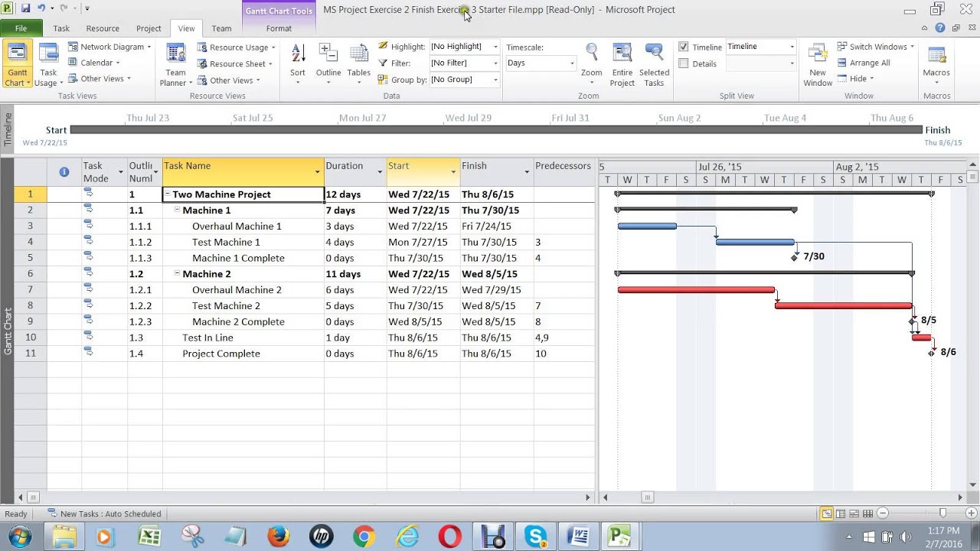Open Skype from the taskbar
The width and height of the screenshot is (980, 551).
pos(535,536)
